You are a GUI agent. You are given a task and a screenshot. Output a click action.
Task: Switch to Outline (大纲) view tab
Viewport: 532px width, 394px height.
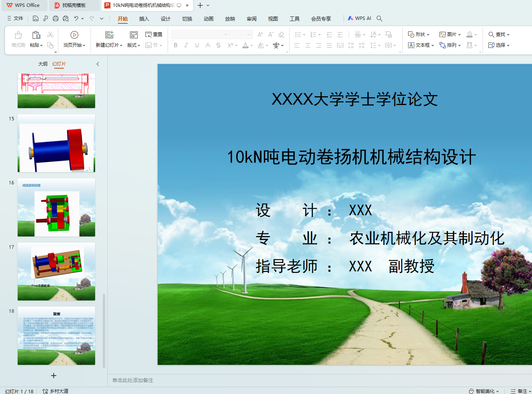43,64
